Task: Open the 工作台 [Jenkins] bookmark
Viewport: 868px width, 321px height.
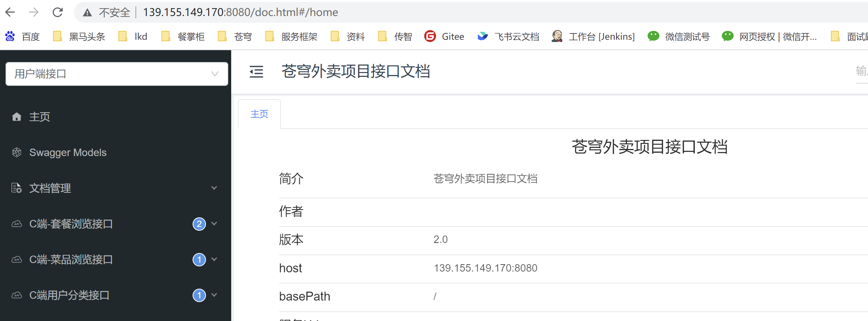Action: click(593, 36)
